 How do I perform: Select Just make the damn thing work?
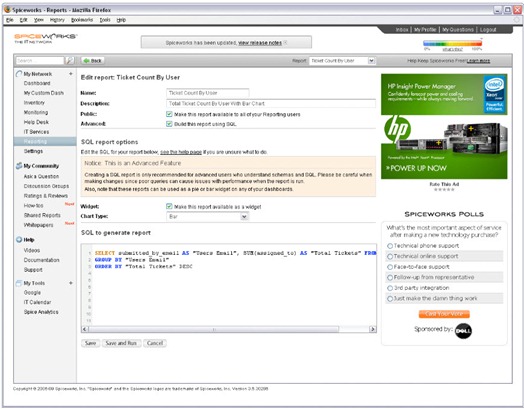[390, 298]
